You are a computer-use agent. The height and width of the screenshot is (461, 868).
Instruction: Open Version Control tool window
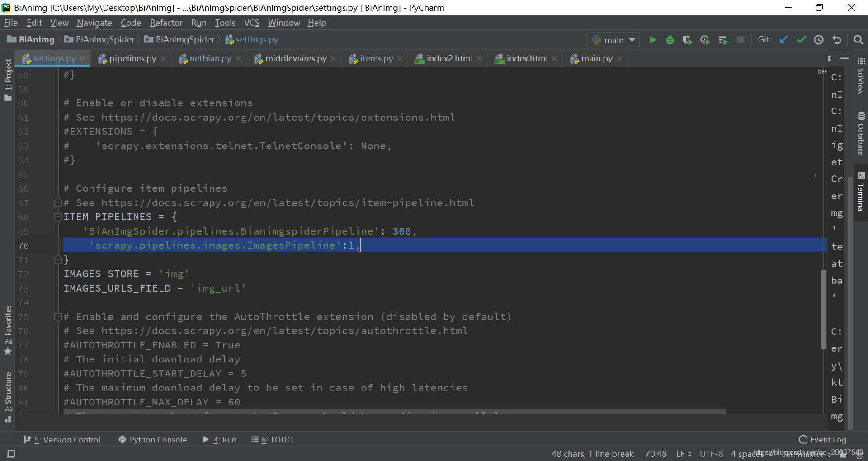click(x=62, y=440)
